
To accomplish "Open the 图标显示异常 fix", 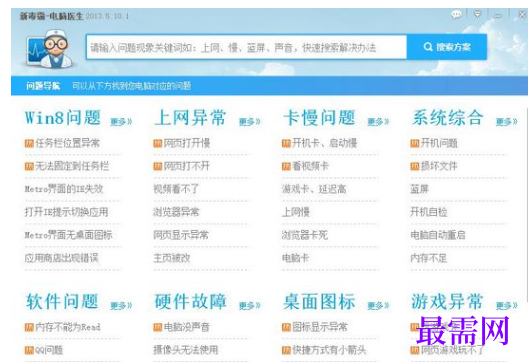I will pyautogui.click(x=320, y=327).
